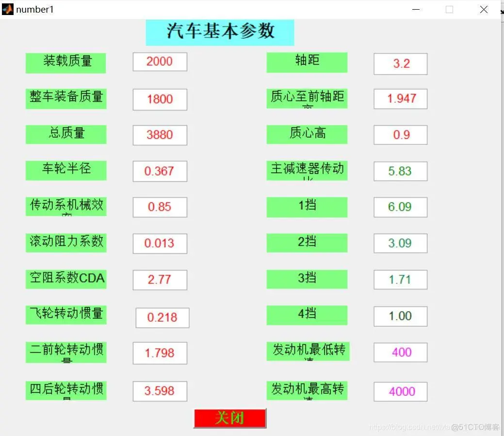Click the 滚动阻力系数 label
Screen dimensions: 504x436
click(x=66, y=242)
